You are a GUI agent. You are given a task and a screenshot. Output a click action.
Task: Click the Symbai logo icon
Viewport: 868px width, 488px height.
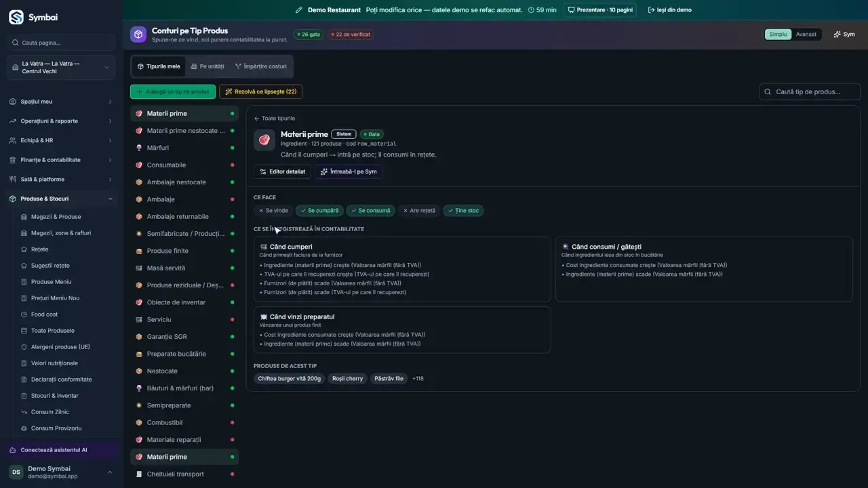tap(16, 17)
